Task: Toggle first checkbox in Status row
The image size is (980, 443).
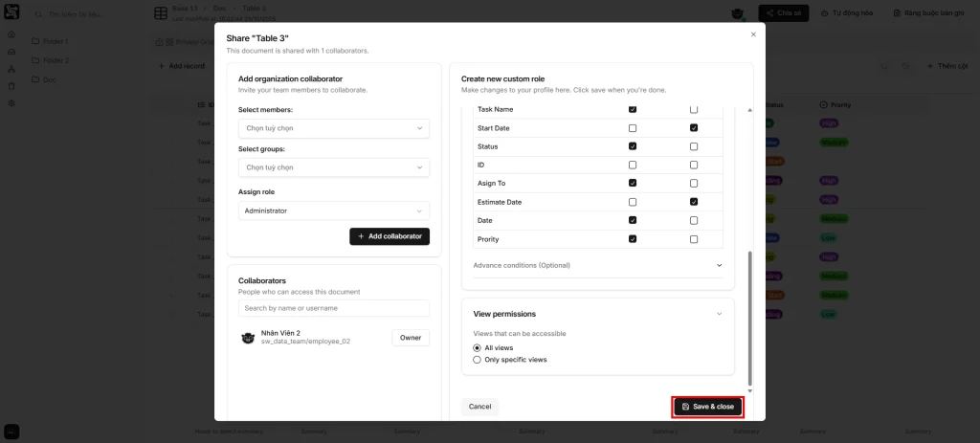Action: [x=633, y=146]
